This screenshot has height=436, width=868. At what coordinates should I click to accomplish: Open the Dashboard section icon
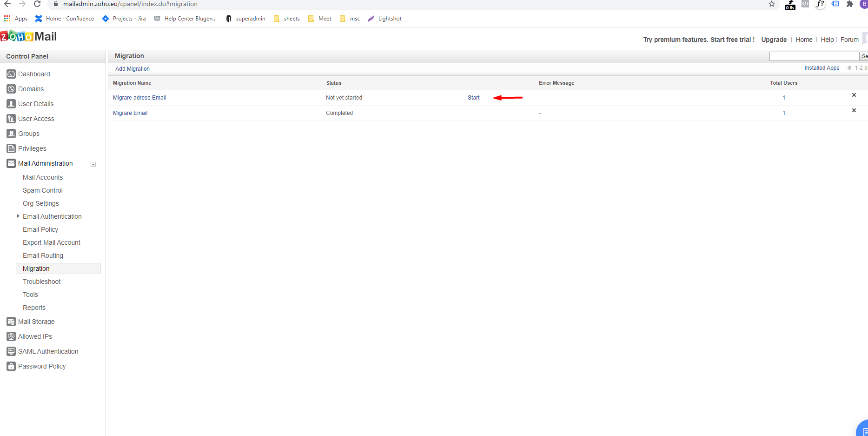coord(11,74)
